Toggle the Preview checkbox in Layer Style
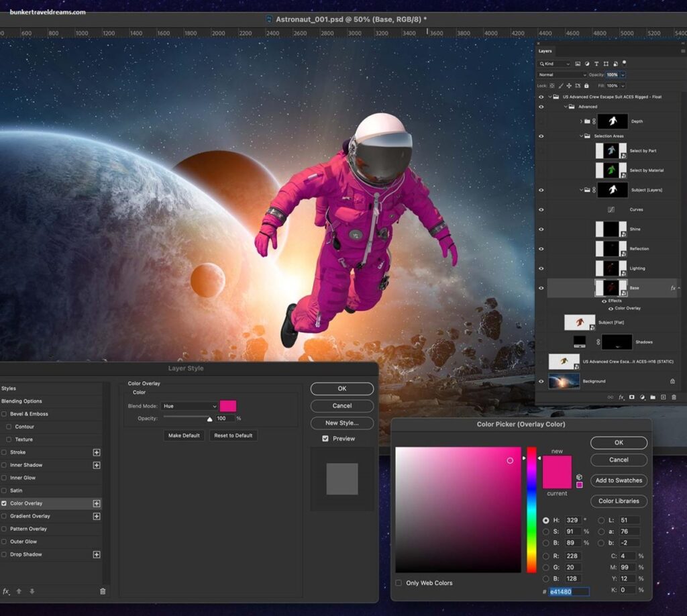 [x=325, y=438]
